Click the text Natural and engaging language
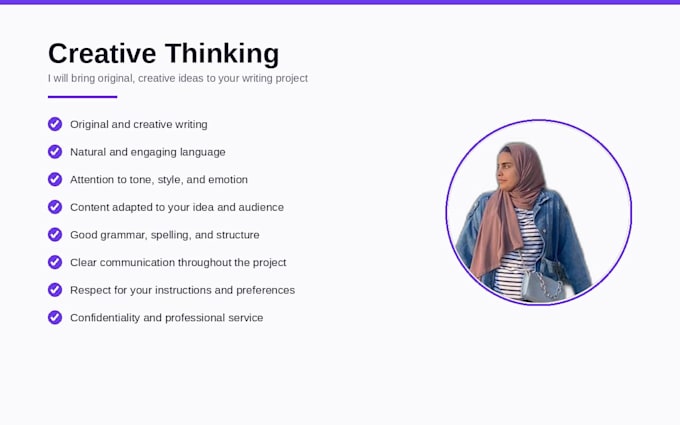 pyautogui.click(x=148, y=152)
